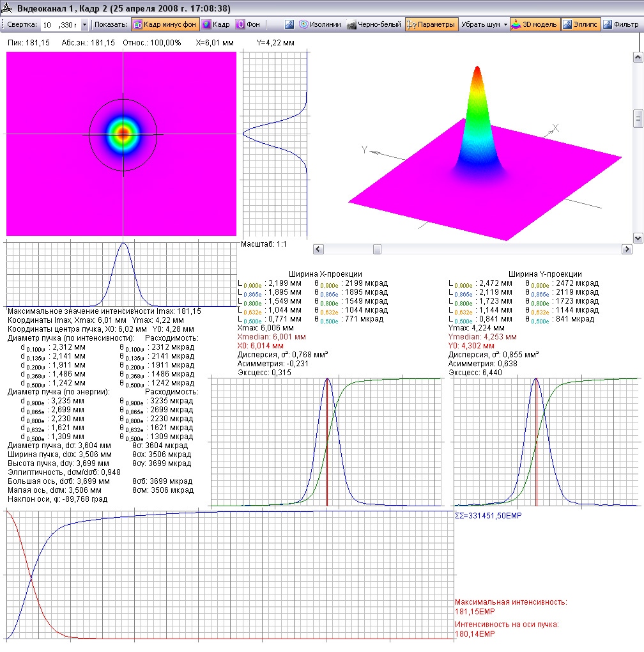Screen dimensions: 644x652
Task: Toggle Изолинии contour lines
Action: (320, 24)
